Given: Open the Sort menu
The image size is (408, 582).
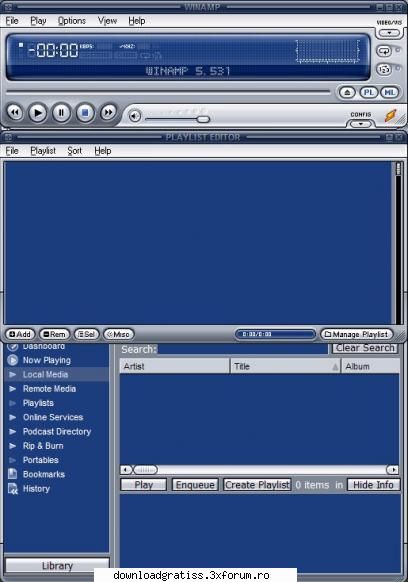Looking at the screenshot, I should click(x=75, y=151).
